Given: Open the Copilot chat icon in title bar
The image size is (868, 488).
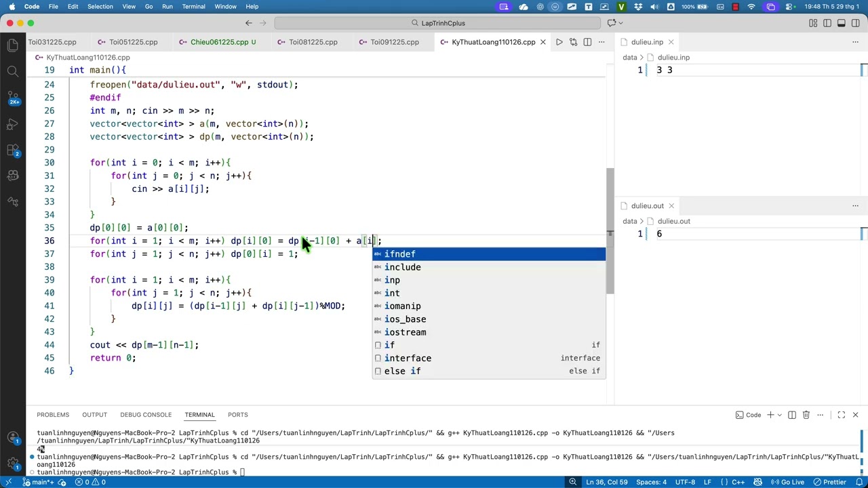Looking at the screenshot, I should 612,23.
